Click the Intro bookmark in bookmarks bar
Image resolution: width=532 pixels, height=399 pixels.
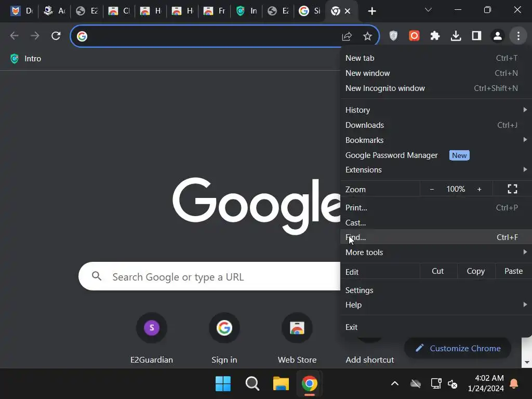(26, 59)
